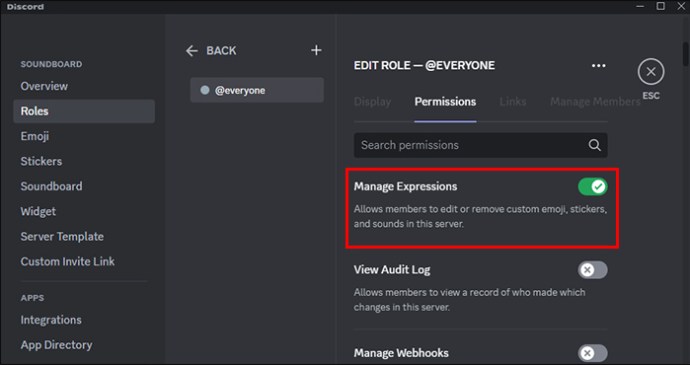Maximize the Discord window
The image size is (690, 365).
point(661,6)
